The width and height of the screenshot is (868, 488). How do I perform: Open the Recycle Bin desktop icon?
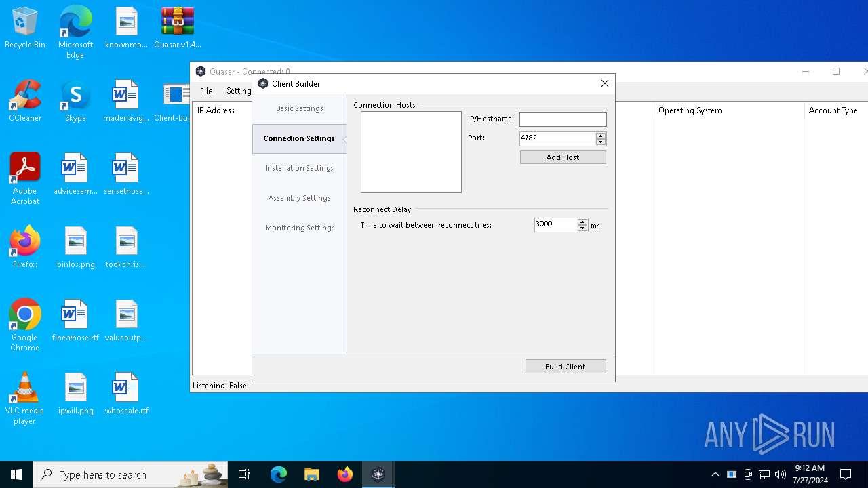(x=25, y=28)
